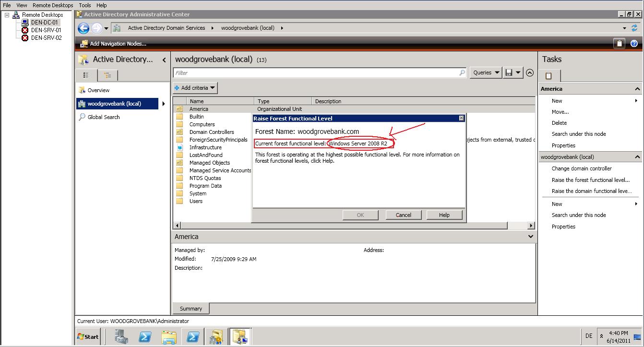The width and height of the screenshot is (644, 347).
Task: Open the File menu
Action: point(7,5)
